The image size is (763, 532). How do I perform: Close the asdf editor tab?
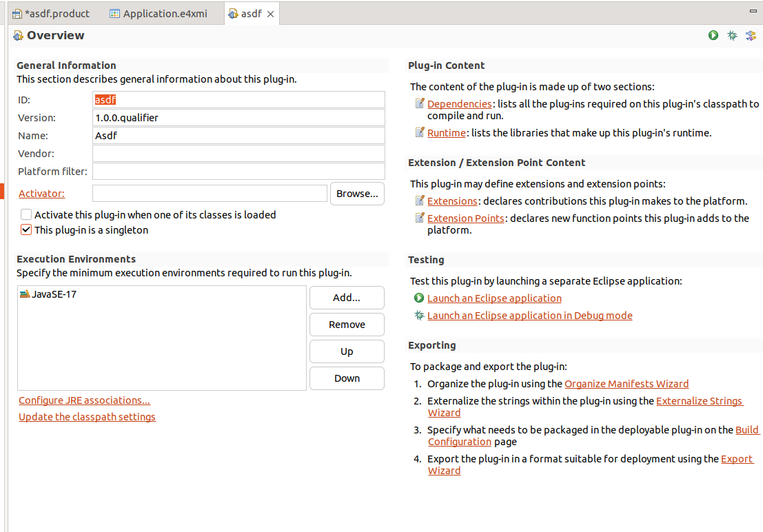(270, 14)
